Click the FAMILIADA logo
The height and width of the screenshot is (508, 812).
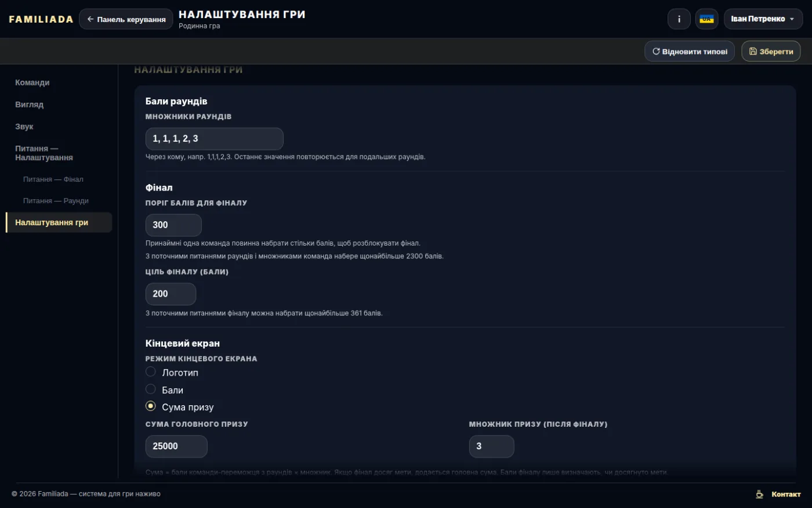pyautogui.click(x=41, y=19)
